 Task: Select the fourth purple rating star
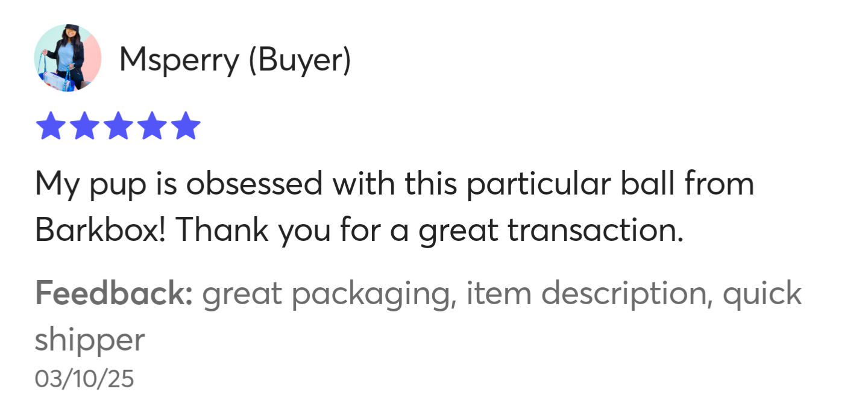151,125
